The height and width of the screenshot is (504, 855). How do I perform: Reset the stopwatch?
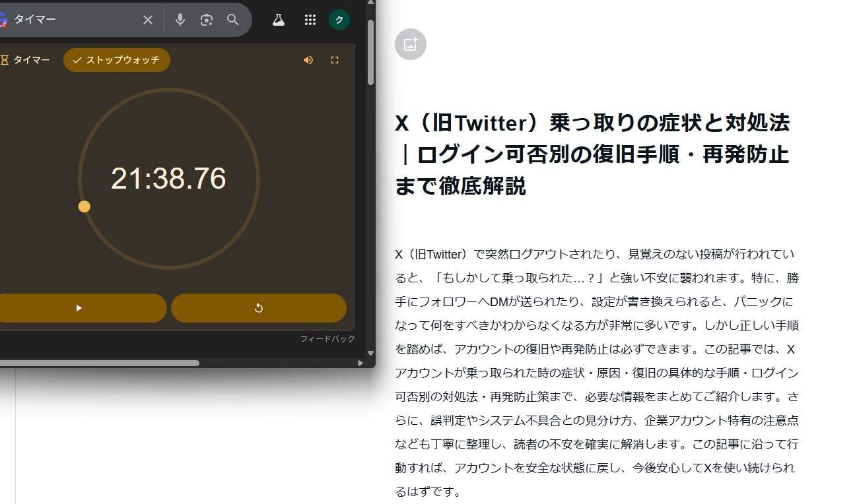[x=259, y=308]
